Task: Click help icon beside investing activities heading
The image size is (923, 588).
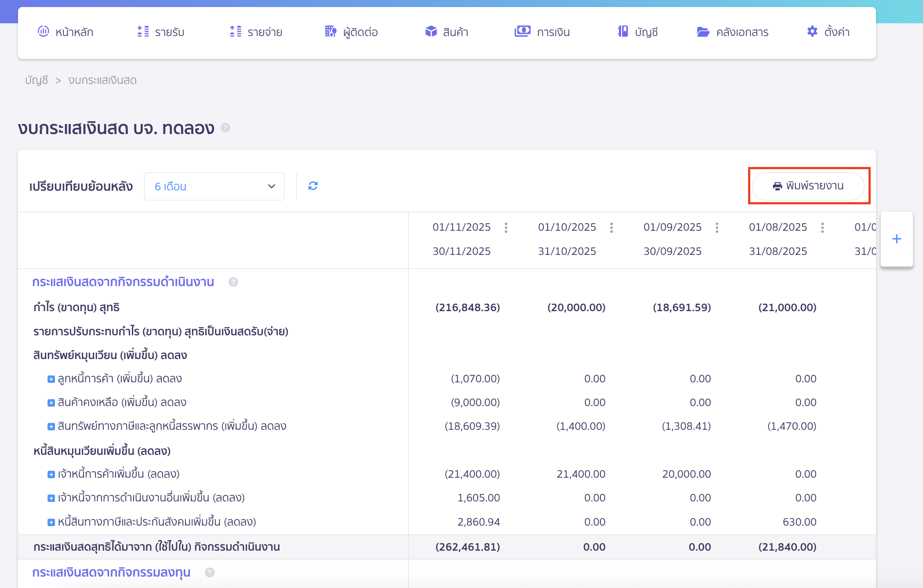Action: point(210,572)
